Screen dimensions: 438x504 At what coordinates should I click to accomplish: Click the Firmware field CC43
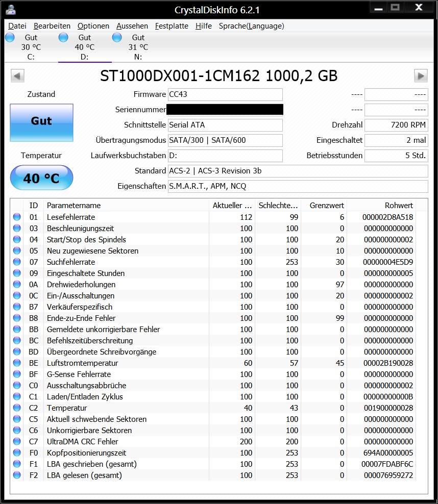tap(225, 94)
